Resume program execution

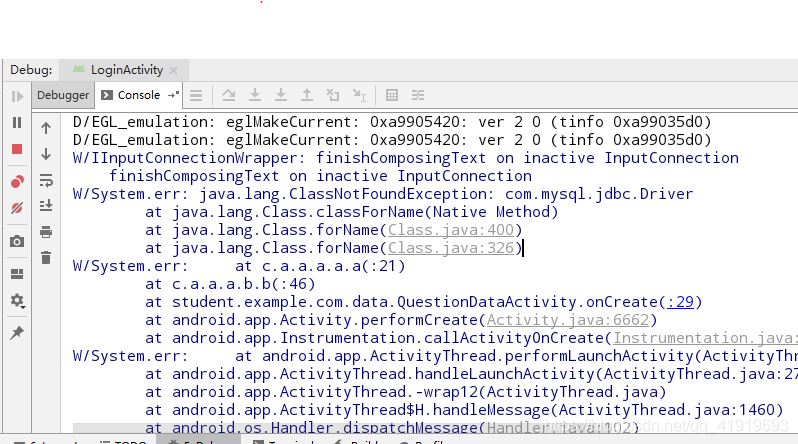(17, 96)
